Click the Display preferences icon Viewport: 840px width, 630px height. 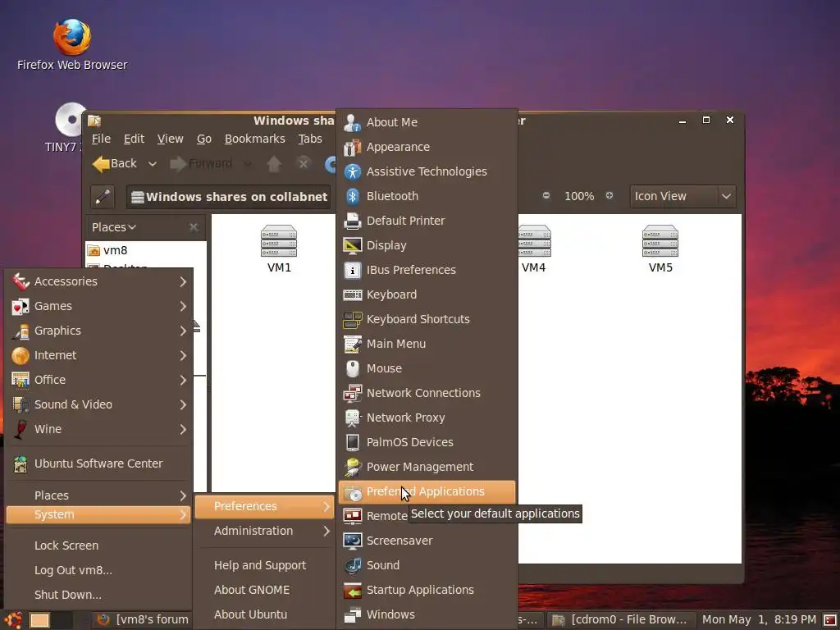pos(352,245)
